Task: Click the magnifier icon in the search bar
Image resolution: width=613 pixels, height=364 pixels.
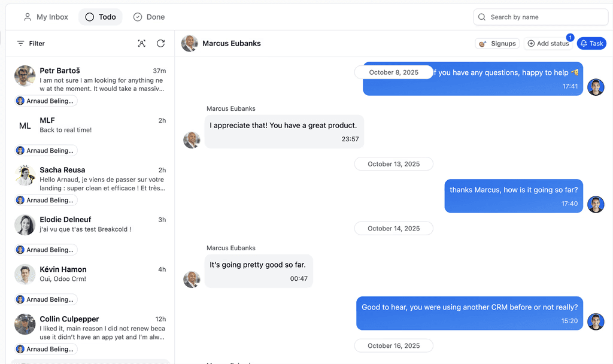Action: pos(482,17)
